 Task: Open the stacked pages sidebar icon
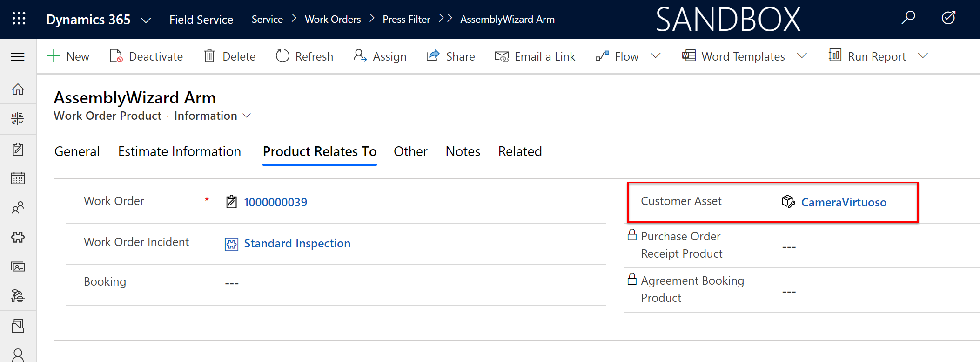[x=18, y=326]
